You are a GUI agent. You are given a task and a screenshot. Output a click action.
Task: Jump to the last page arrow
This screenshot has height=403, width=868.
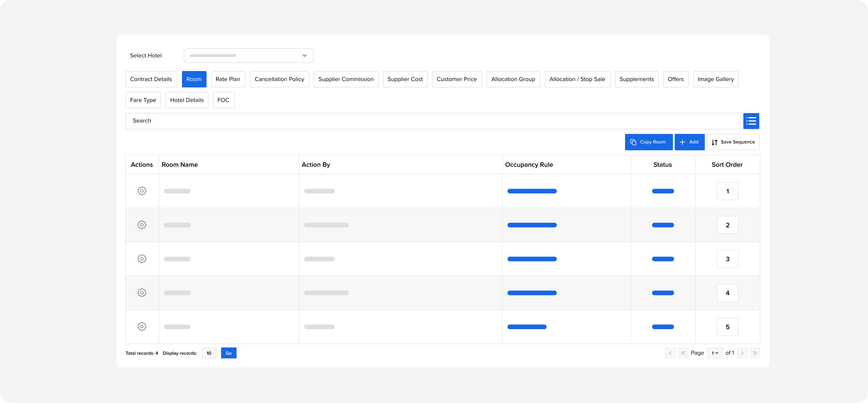(755, 353)
